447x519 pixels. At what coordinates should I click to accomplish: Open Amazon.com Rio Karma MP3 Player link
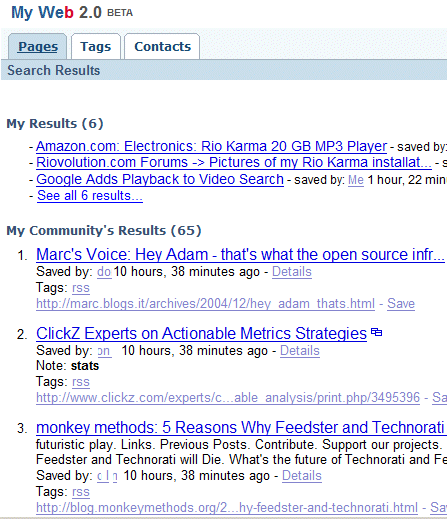pyautogui.click(x=211, y=146)
